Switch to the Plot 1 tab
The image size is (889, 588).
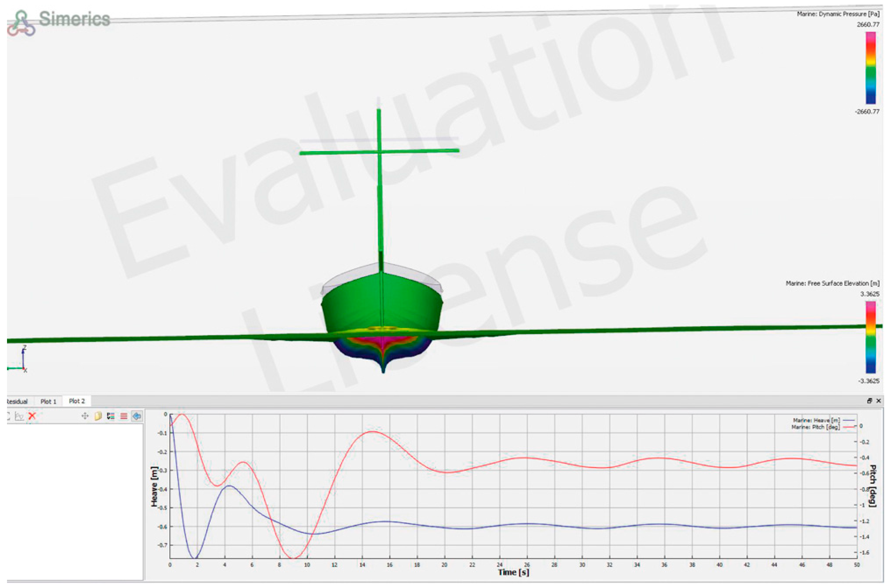[x=48, y=402]
